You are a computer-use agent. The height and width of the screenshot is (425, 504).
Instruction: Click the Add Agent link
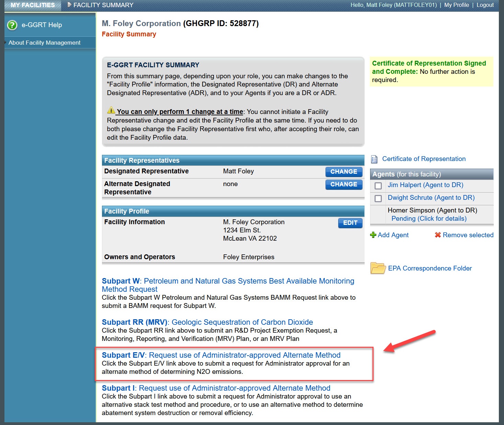pyautogui.click(x=393, y=235)
